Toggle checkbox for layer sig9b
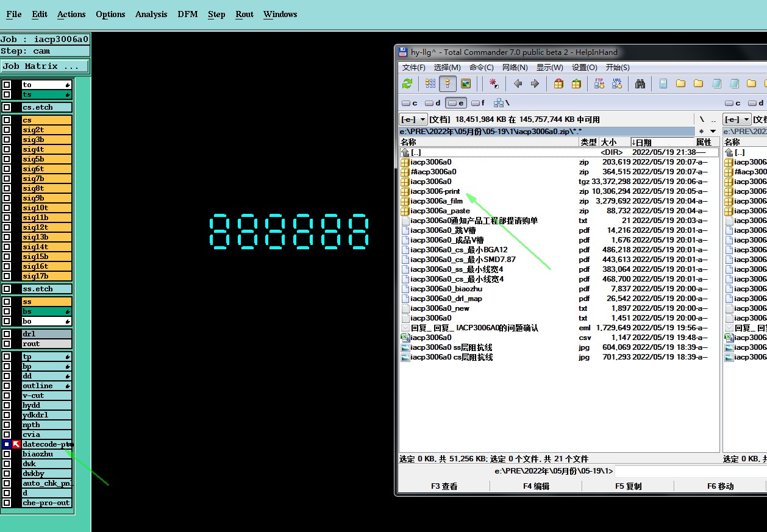 click(x=7, y=198)
